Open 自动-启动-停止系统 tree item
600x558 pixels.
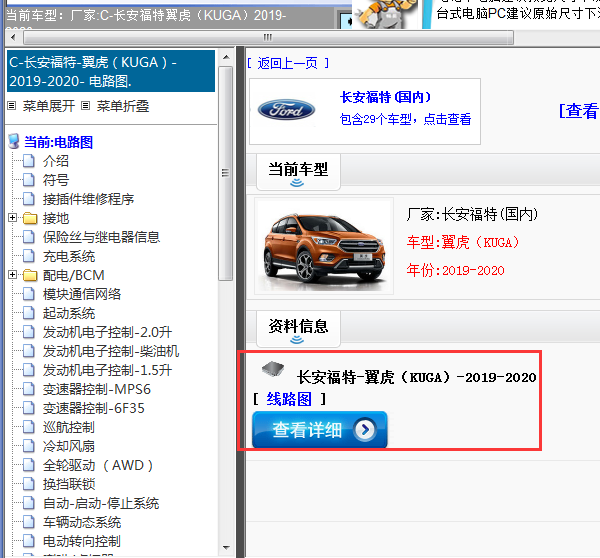point(101,503)
